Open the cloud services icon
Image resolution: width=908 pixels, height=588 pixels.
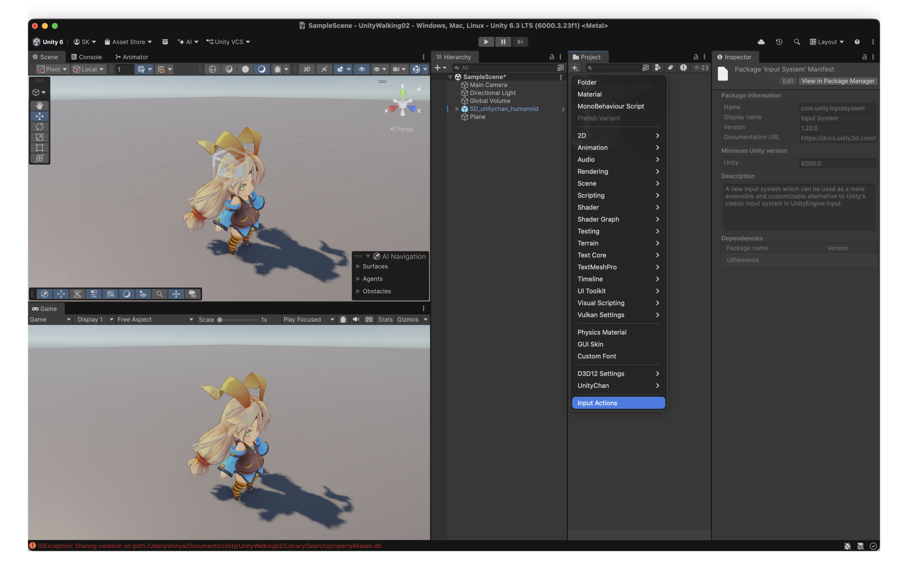tap(761, 42)
